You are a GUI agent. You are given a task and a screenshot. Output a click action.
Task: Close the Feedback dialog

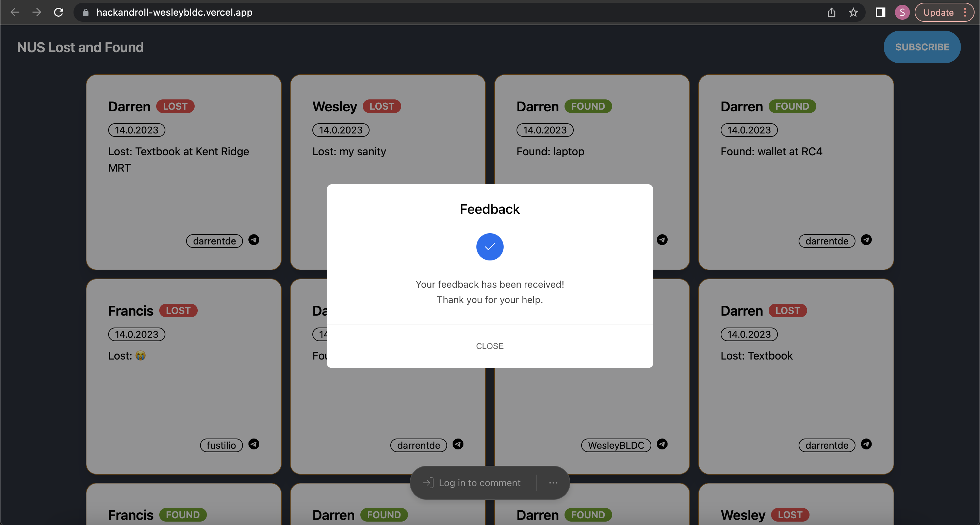490,346
